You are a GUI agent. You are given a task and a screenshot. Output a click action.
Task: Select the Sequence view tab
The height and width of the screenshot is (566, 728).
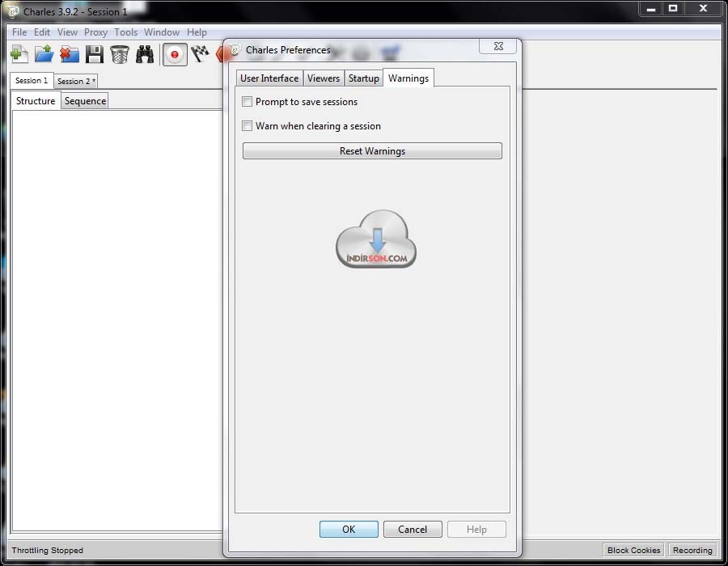(85, 101)
